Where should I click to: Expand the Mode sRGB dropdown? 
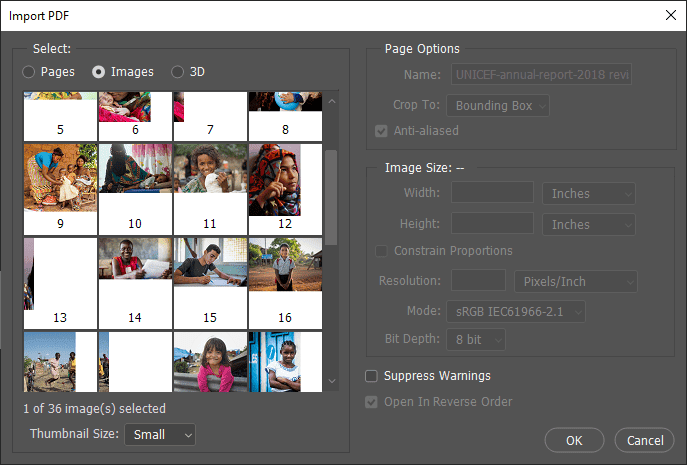(516, 312)
